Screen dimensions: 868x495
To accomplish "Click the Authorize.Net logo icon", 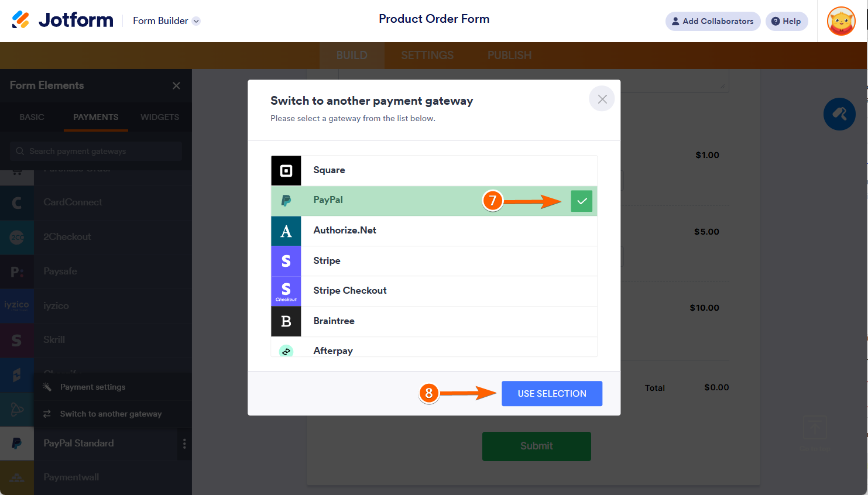I will (x=286, y=231).
